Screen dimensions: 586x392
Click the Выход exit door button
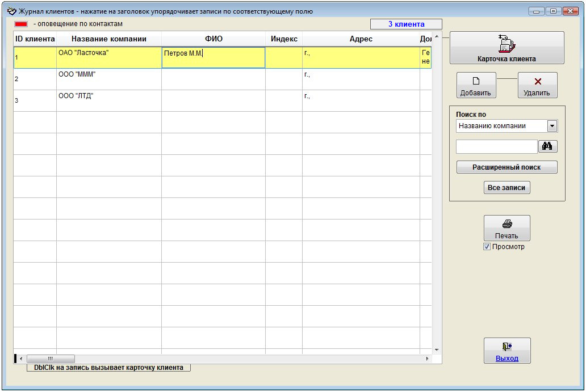pos(507,351)
